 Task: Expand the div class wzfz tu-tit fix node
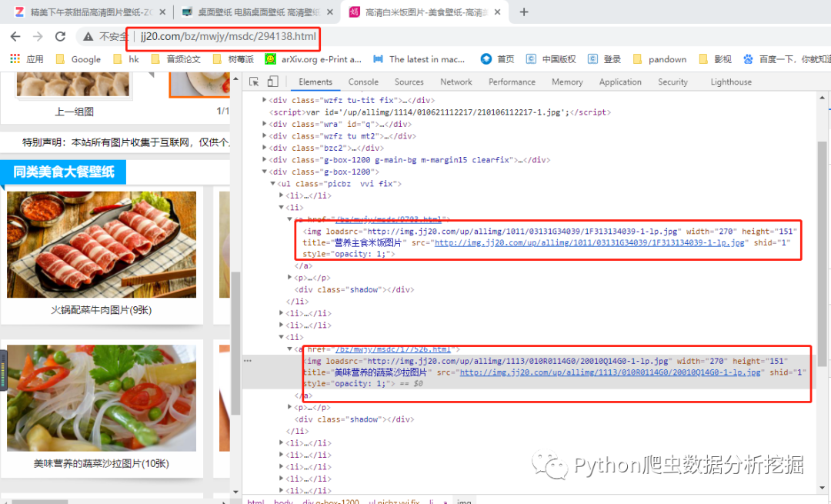(264, 99)
